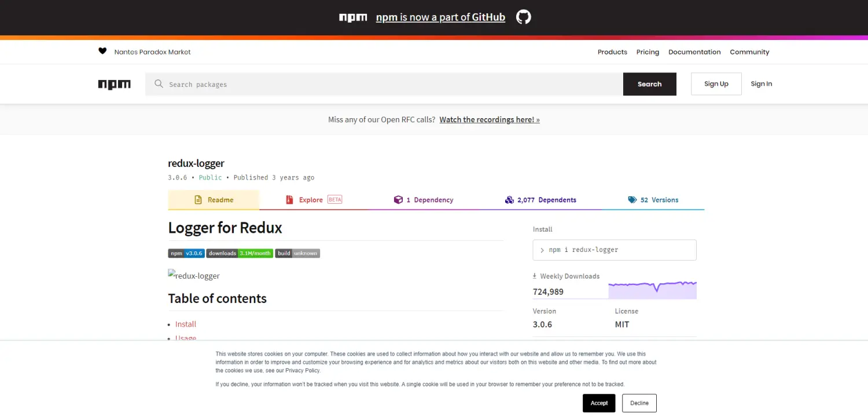Click the Sign In link
This screenshot has height=417, width=868.
click(x=762, y=84)
